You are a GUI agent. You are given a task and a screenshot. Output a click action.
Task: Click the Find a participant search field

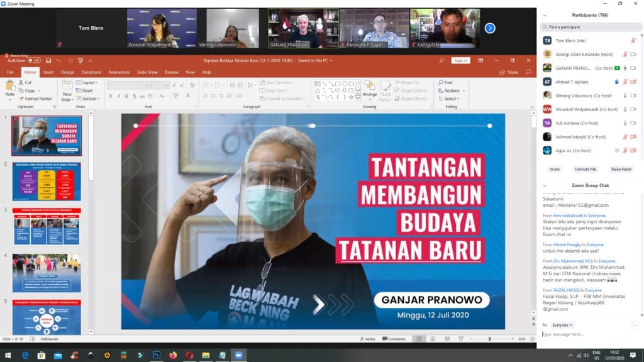click(x=591, y=27)
